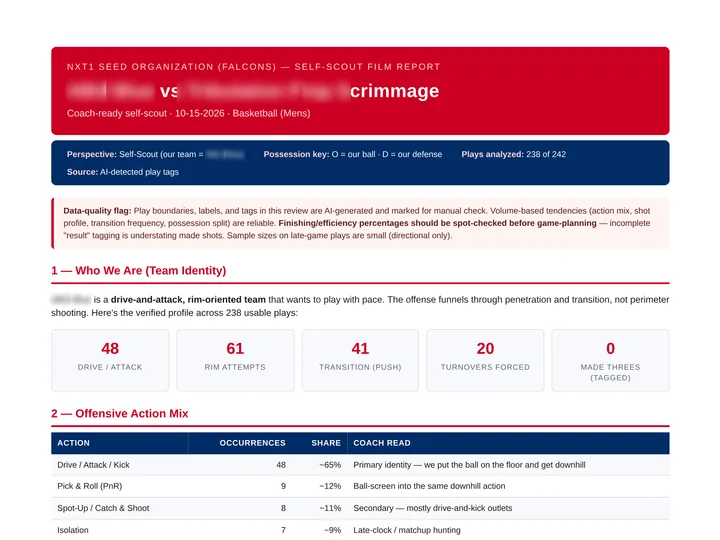This screenshot has width=720, height=540.
Task: Click the COACH READ column header
Action: tap(382, 443)
